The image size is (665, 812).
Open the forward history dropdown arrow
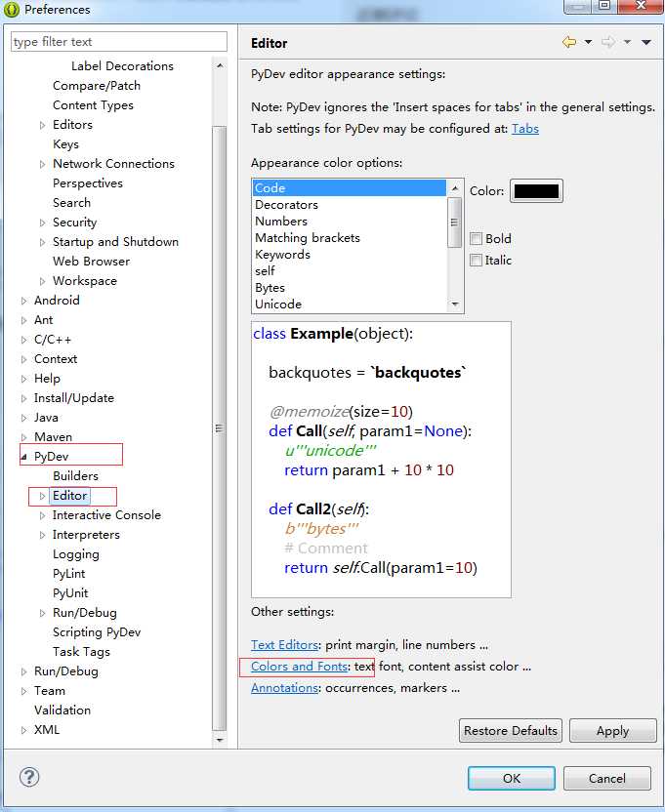[627, 42]
